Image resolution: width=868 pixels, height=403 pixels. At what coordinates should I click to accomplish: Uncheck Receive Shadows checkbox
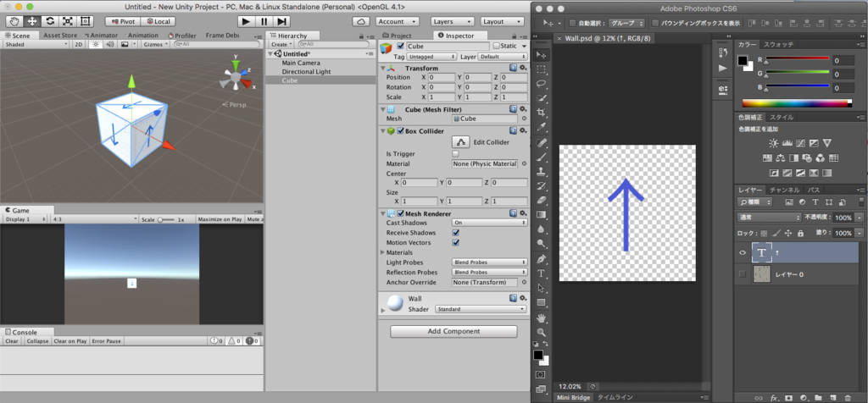(x=455, y=233)
